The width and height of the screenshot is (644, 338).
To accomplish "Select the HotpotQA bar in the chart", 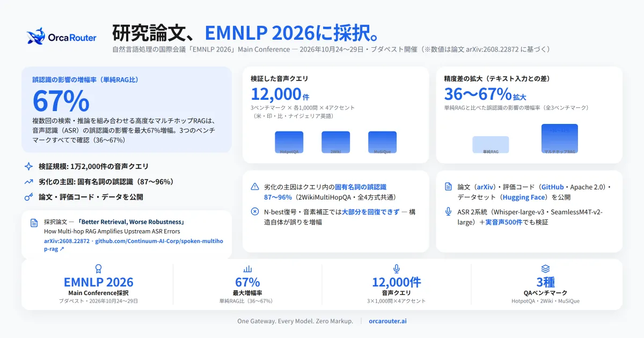I will tap(289, 143).
